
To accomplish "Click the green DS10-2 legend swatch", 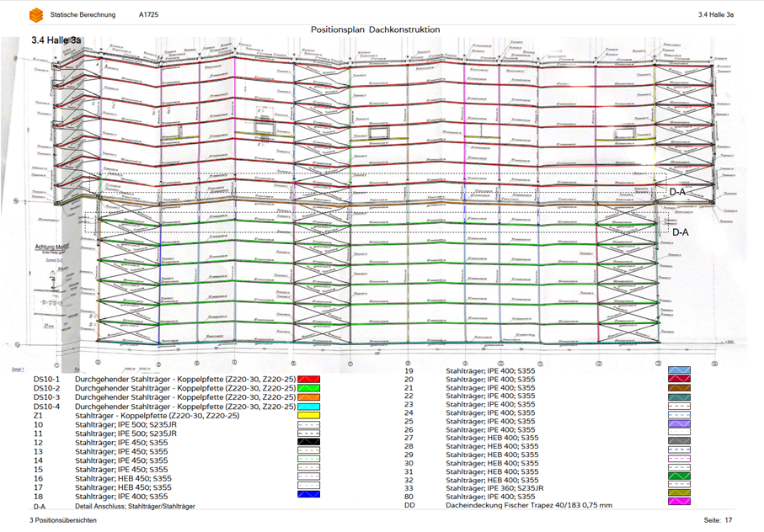I will (309, 389).
